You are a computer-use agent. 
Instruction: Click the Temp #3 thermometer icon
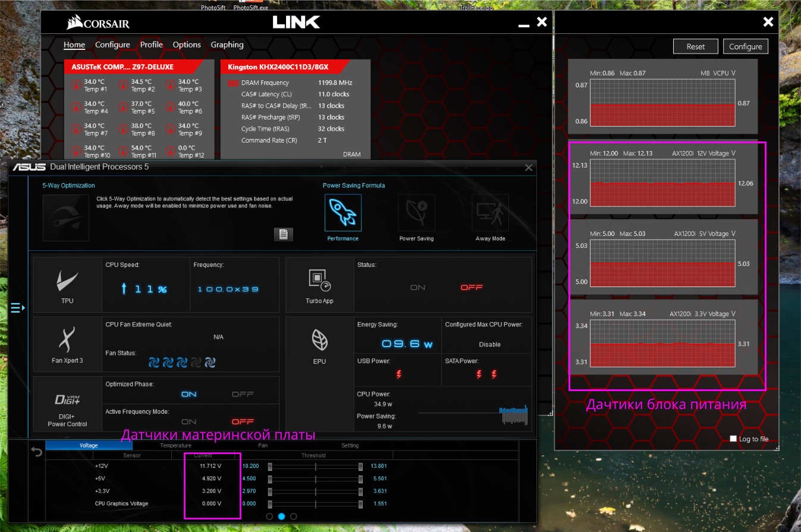tap(170, 85)
